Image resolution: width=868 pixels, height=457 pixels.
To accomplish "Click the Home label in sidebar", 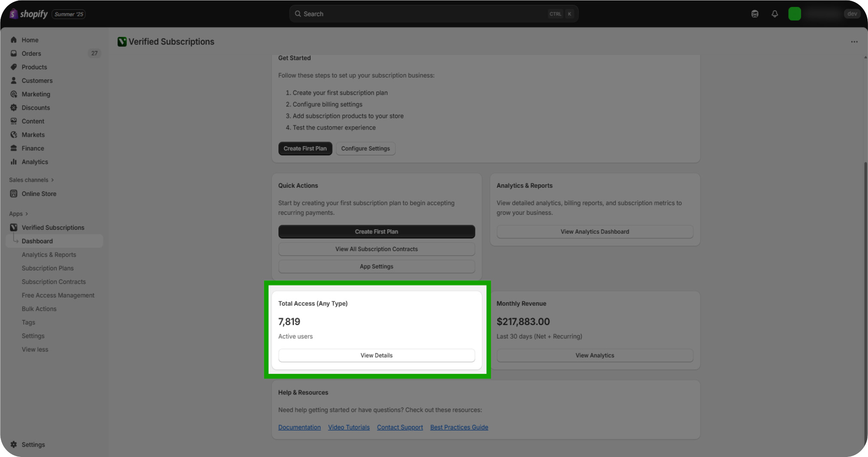I will pos(30,40).
